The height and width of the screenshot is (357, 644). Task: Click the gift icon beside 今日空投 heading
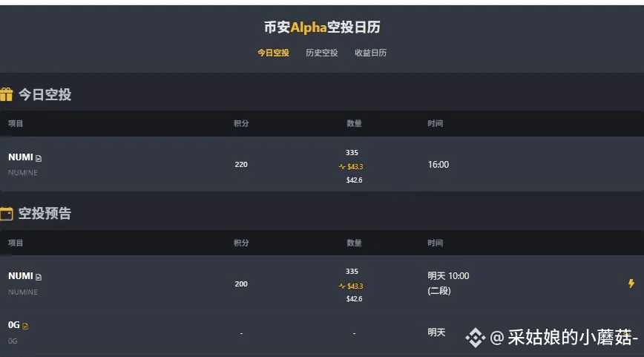[6, 94]
